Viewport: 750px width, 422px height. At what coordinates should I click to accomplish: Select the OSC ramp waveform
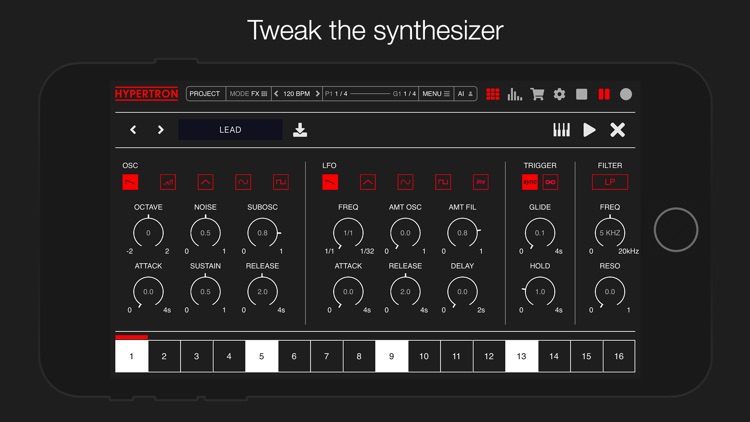pos(168,182)
